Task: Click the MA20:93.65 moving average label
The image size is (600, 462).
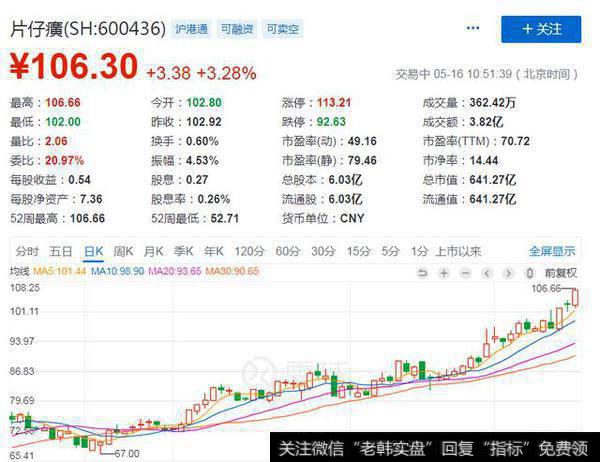Action: [x=174, y=271]
